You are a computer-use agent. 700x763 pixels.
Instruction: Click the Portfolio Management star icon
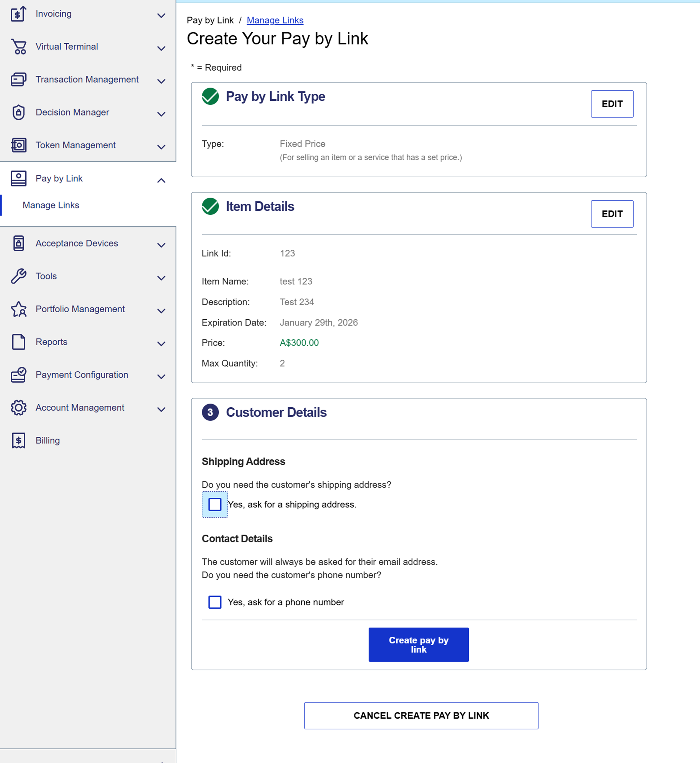[x=18, y=309]
